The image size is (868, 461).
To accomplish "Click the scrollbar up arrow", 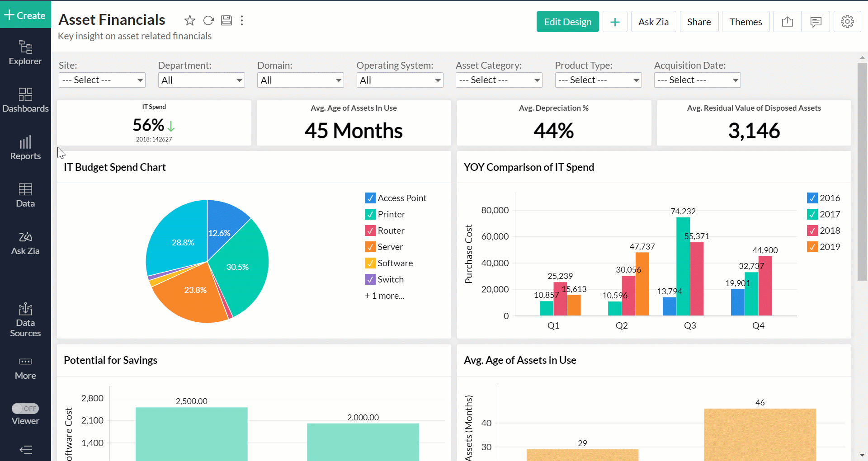I will [862, 57].
